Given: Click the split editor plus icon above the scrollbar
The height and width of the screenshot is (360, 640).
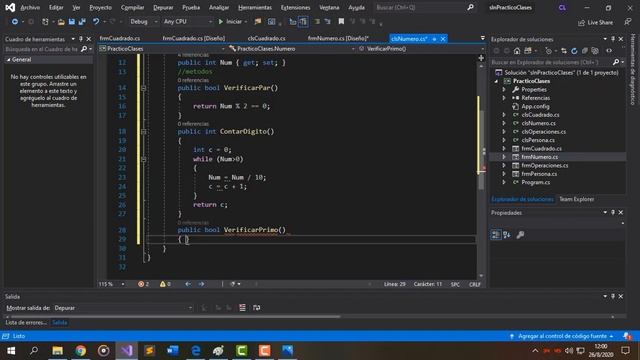Looking at the screenshot, I should pos(481,58).
